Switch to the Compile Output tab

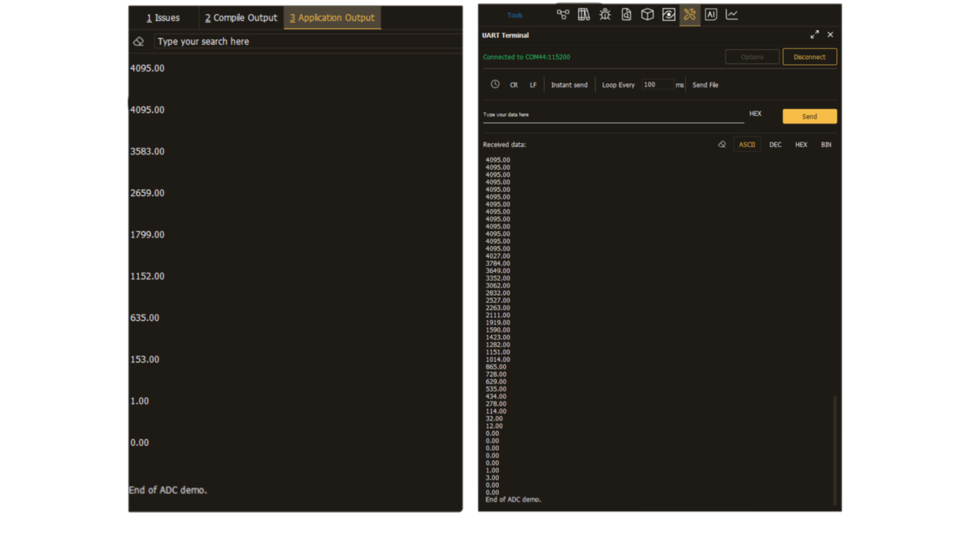coord(241,18)
